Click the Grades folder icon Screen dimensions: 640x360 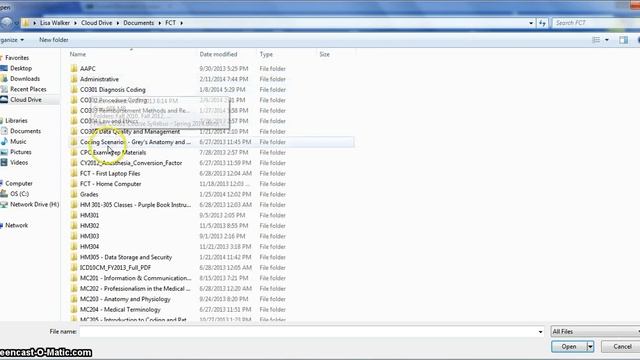coord(74,194)
